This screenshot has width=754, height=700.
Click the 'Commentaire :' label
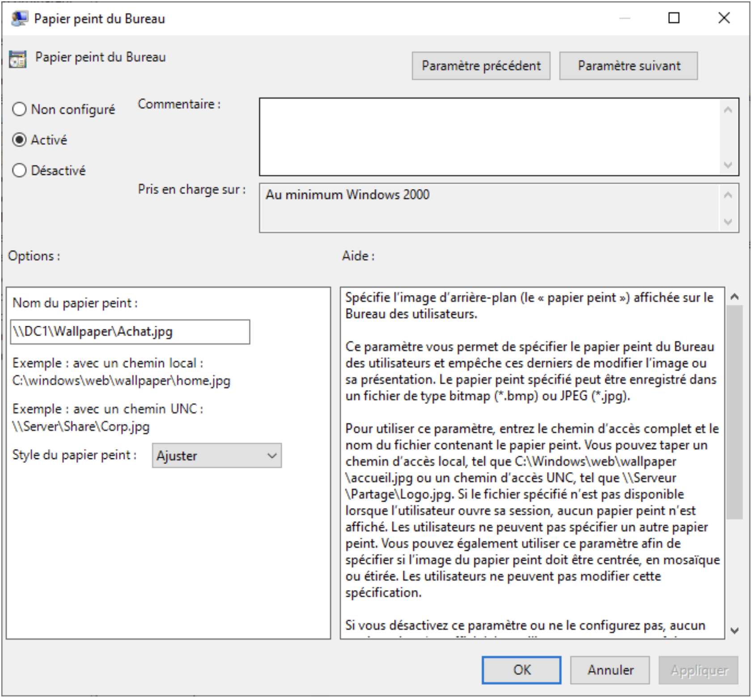click(179, 104)
